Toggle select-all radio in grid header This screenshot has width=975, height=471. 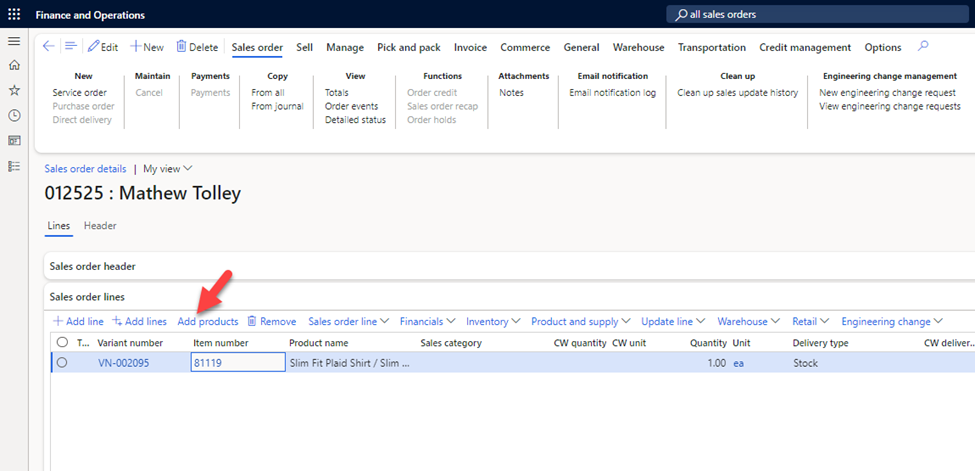pos(62,342)
